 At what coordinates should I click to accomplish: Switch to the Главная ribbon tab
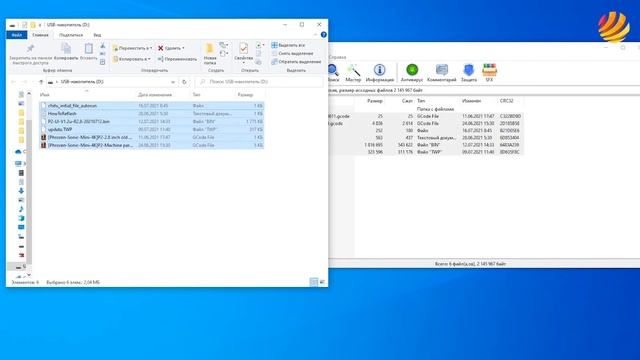(x=40, y=35)
